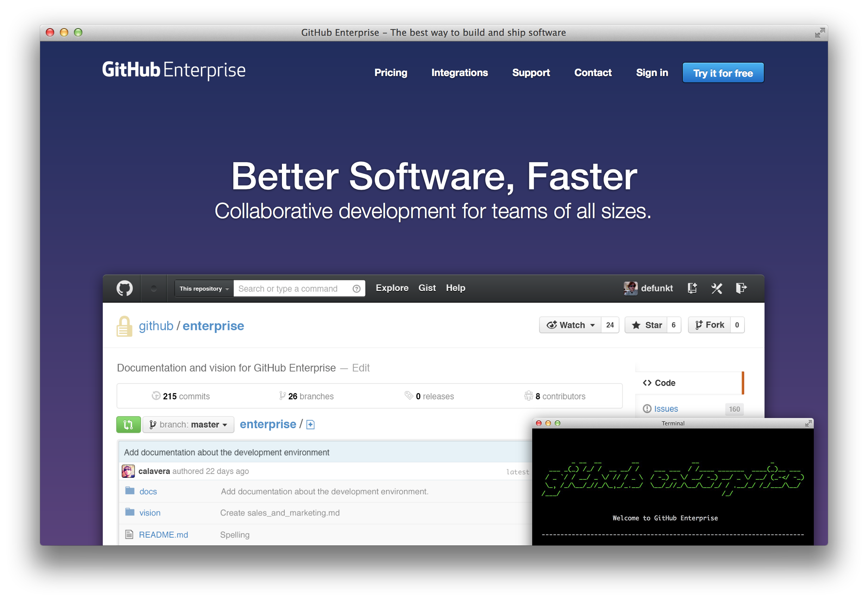
Task: Star the enterprise repository
Action: click(x=646, y=325)
